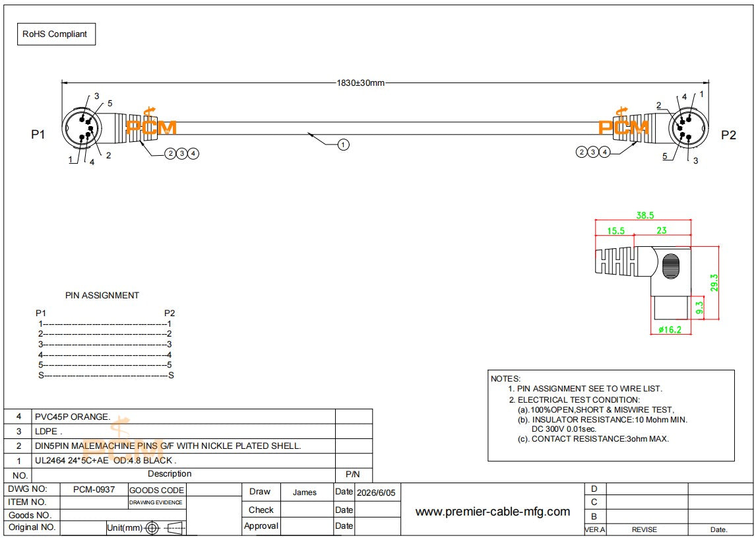Click the NOTES heading
756x538 pixels.
505,379
